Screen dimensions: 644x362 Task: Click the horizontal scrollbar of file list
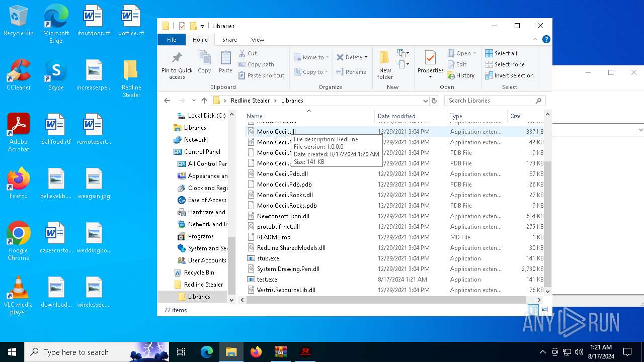(x=386, y=300)
